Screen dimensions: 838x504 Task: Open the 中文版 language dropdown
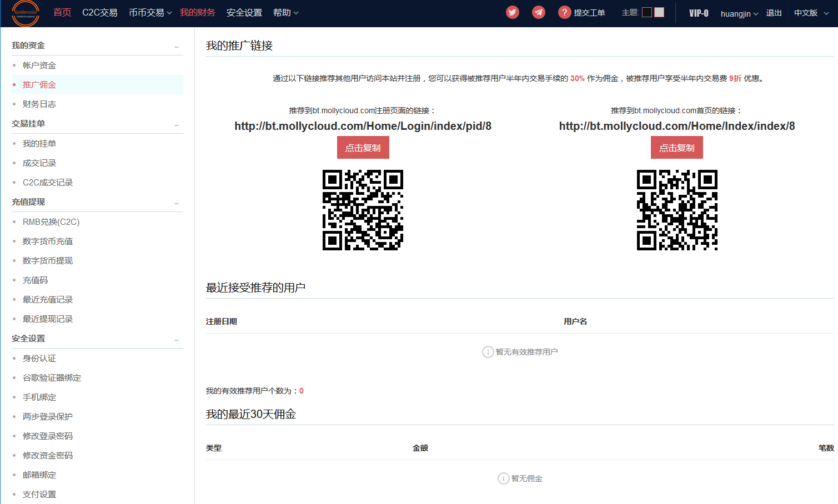click(x=811, y=13)
